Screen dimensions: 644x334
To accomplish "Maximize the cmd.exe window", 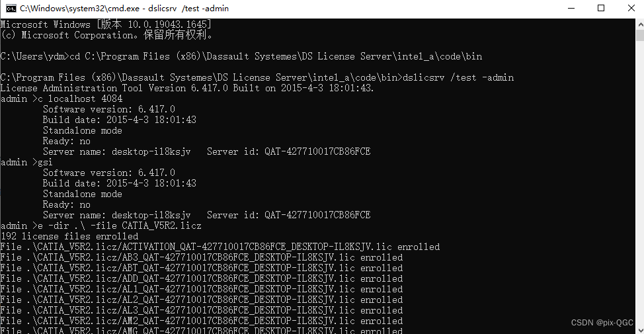I will [x=600, y=8].
